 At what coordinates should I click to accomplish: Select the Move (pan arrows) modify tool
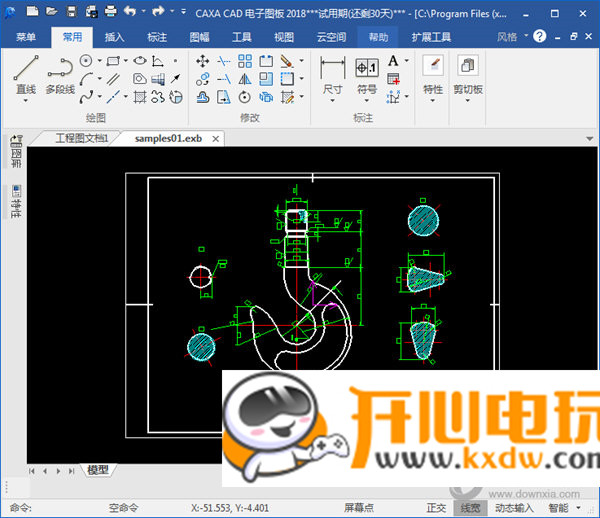point(202,60)
